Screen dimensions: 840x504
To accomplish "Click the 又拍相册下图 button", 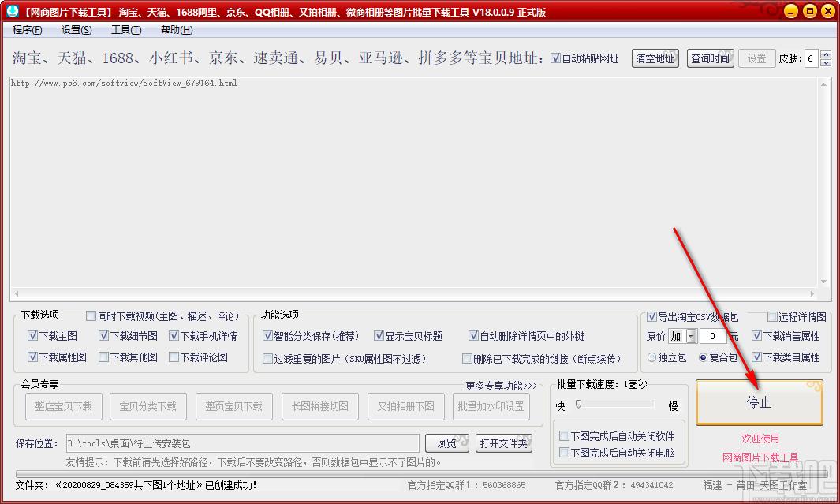I will tap(405, 406).
